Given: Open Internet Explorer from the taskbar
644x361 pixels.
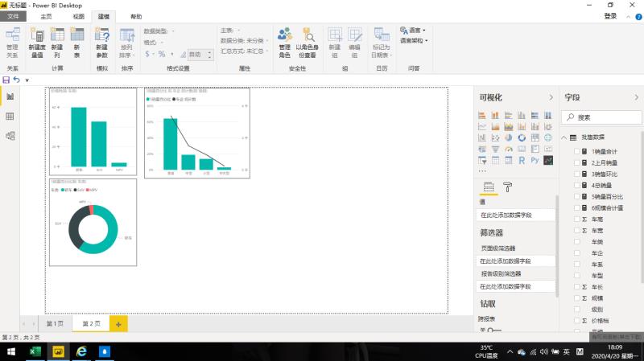Looking at the screenshot, I should [x=81, y=351].
